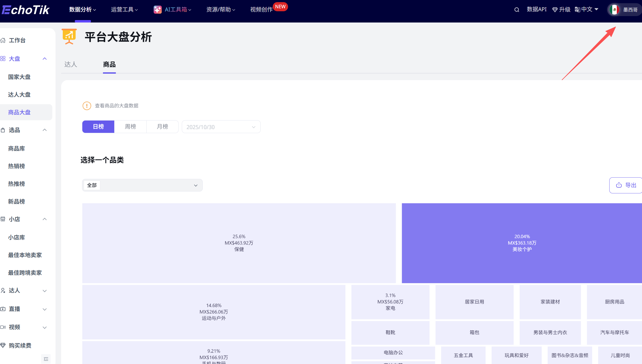
Task: Open 工作台 via the home icon
Action: coord(3,40)
